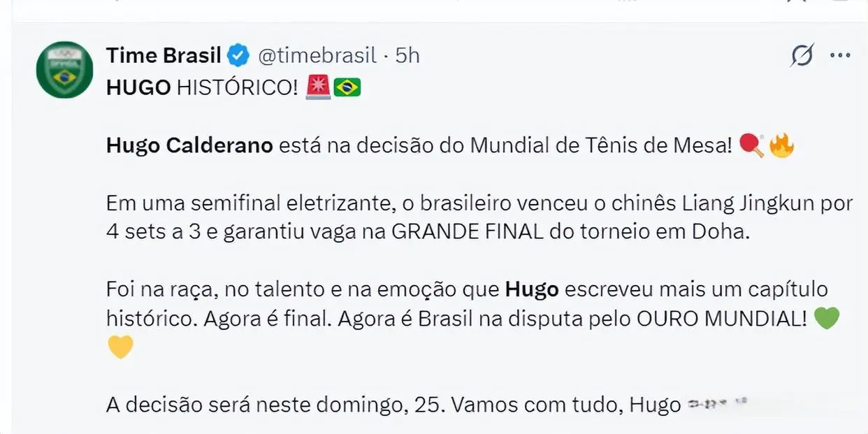Click bold Hugo before 'escreveu mais'
The height and width of the screenshot is (434, 868).
pyautogui.click(x=532, y=289)
